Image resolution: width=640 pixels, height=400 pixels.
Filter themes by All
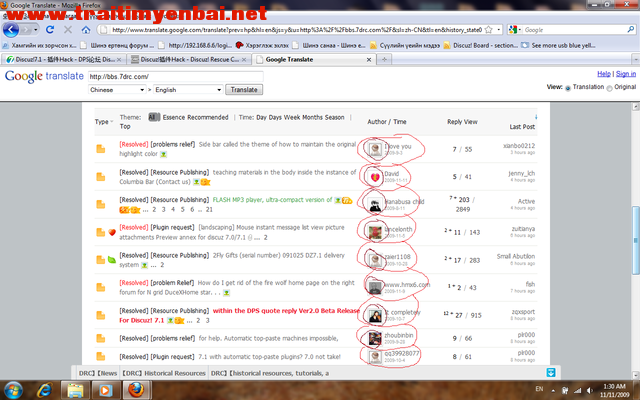click(154, 117)
